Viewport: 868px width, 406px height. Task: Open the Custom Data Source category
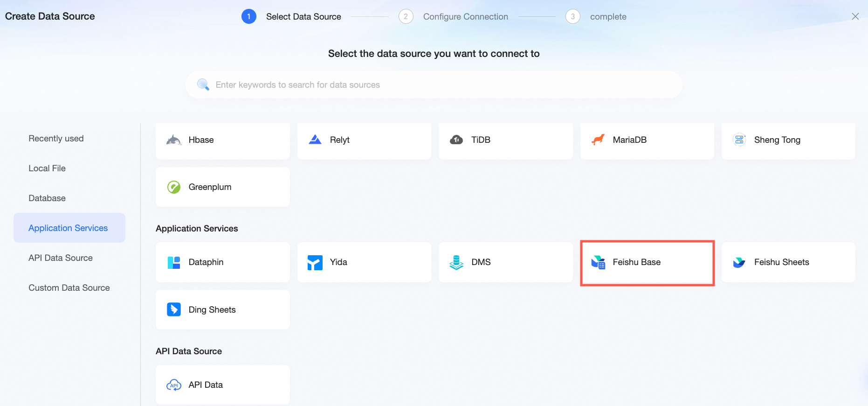coord(69,288)
